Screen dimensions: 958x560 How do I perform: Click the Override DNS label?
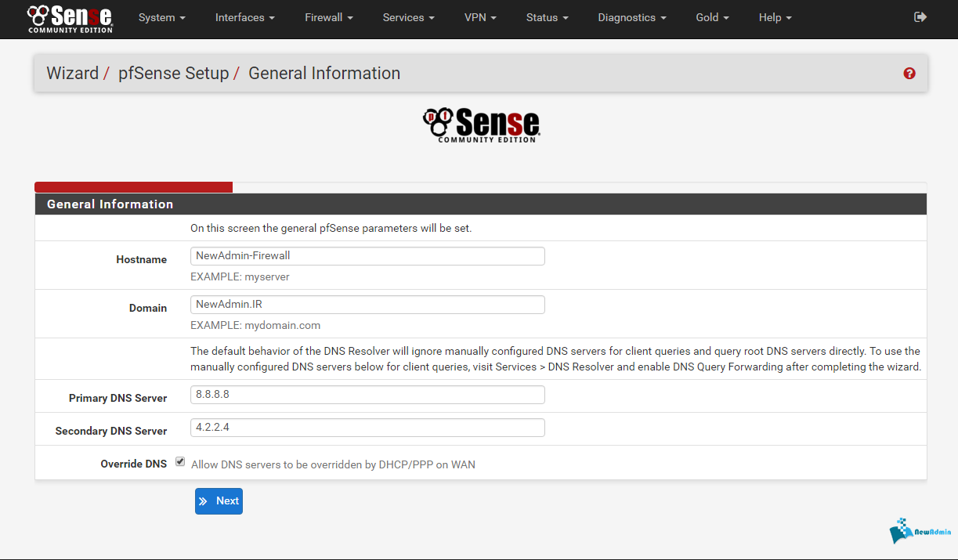133,464
